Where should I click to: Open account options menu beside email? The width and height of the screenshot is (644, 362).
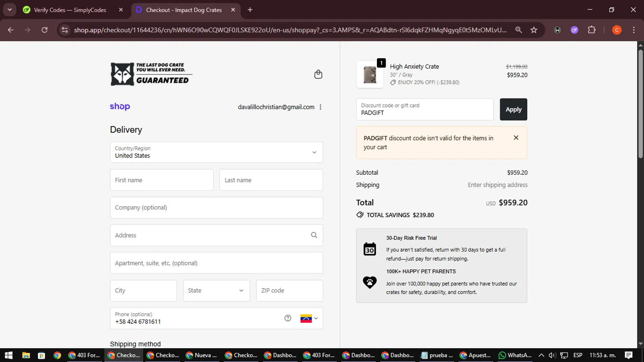pyautogui.click(x=320, y=107)
